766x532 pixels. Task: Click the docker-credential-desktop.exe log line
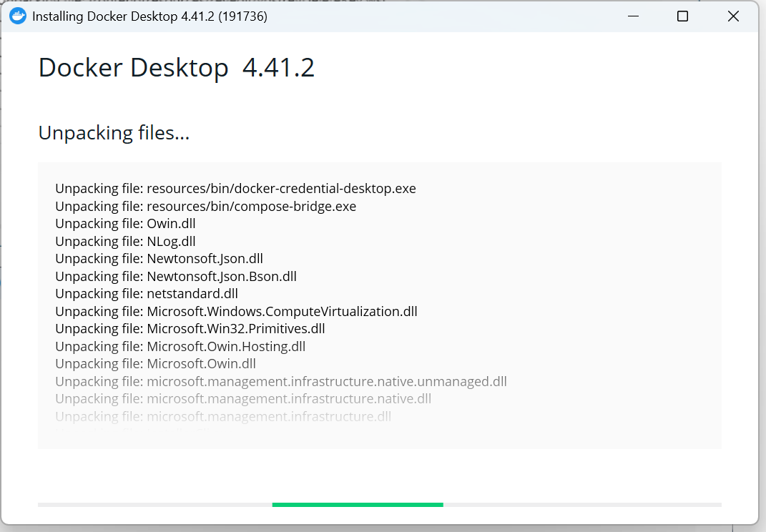pos(235,189)
